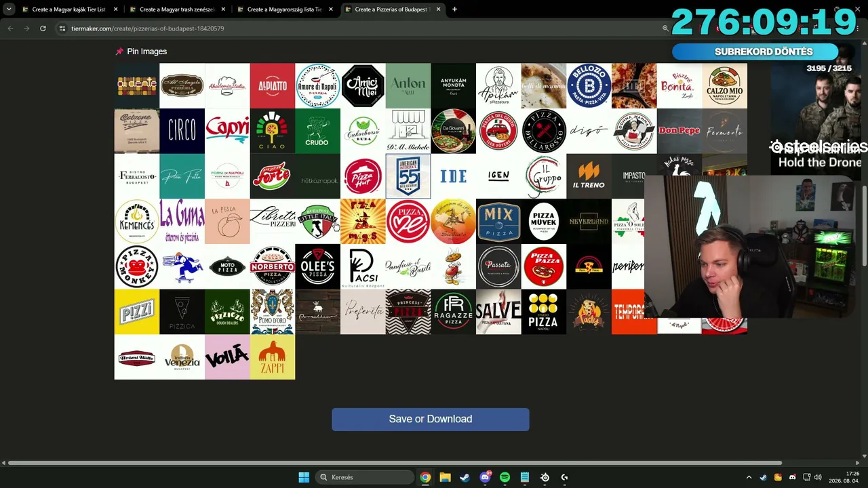
Task: Select the Pizzerias of Budapest tab
Action: pyautogui.click(x=392, y=9)
